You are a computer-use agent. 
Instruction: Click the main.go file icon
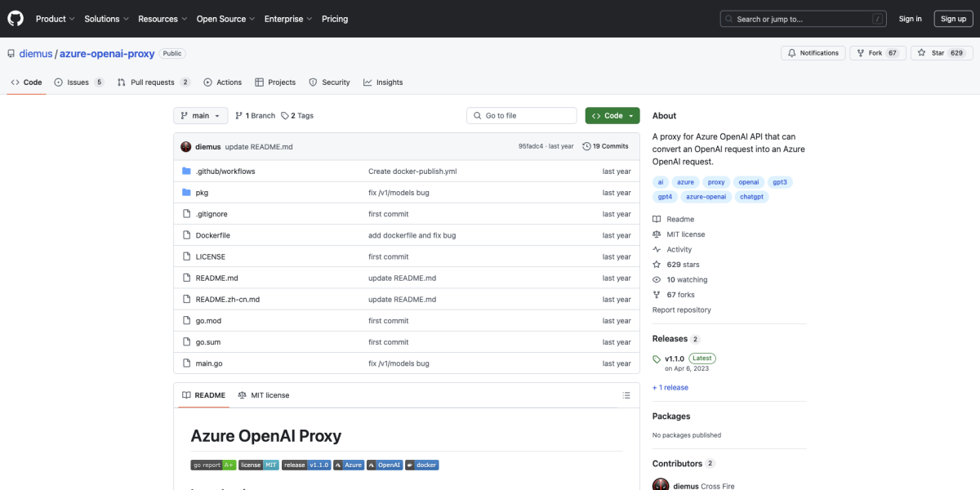click(x=186, y=363)
